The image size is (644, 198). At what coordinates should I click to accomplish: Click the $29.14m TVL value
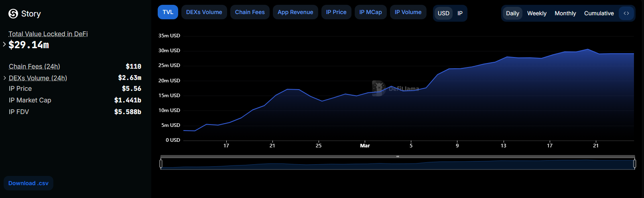[28, 45]
